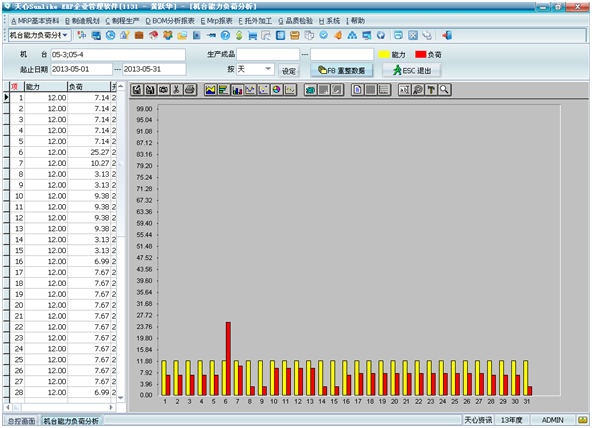Toggle the 3D chart view icon
The width and height of the screenshot is (592, 428).
(x=310, y=90)
